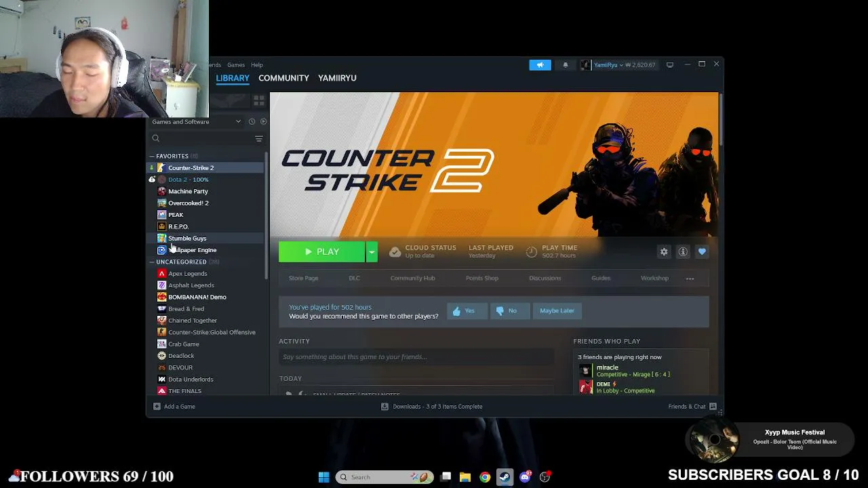Toggle the Counter-Strike 2 favorite heart

pyautogui.click(x=702, y=251)
